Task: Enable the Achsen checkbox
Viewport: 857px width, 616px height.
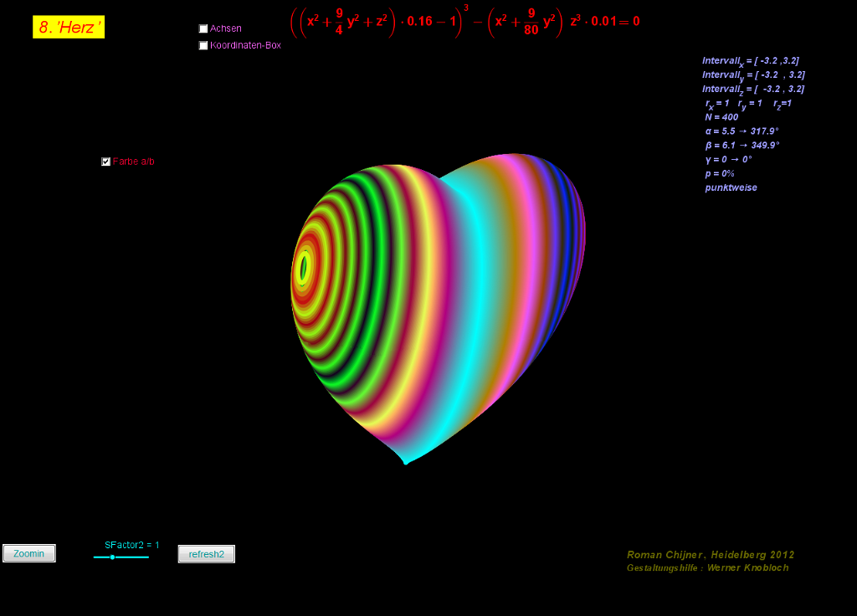Action: click(x=203, y=28)
